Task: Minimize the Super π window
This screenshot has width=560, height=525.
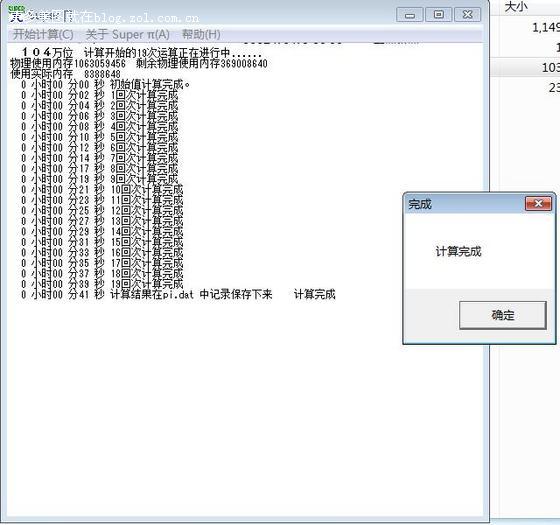Action: coord(410,15)
